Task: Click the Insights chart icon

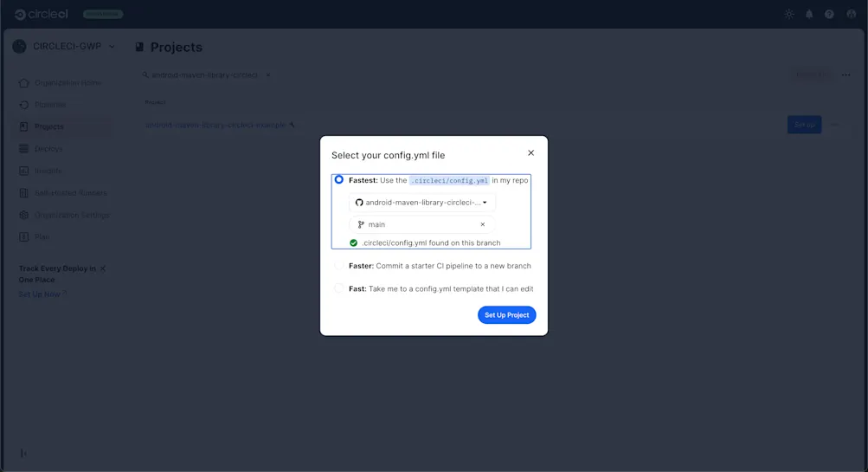Action: coord(24,171)
